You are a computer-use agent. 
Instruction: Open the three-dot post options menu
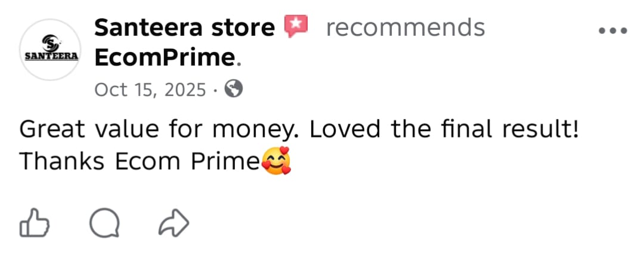tap(612, 32)
